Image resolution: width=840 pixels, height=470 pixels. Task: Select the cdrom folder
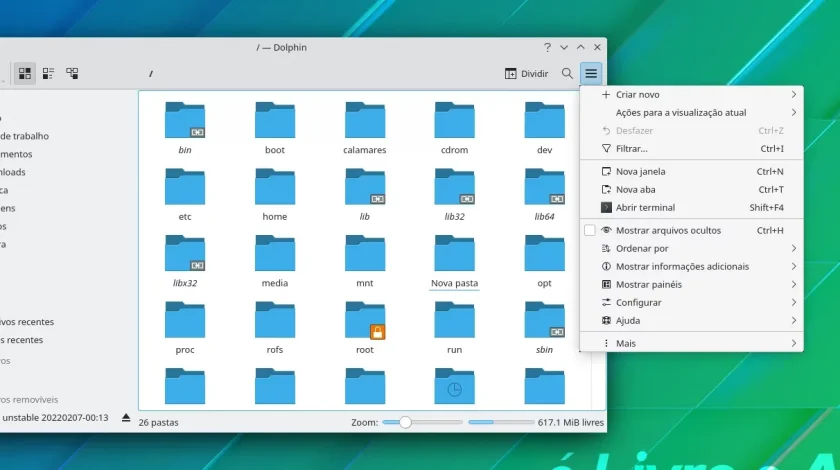click(x=454, y=128)
